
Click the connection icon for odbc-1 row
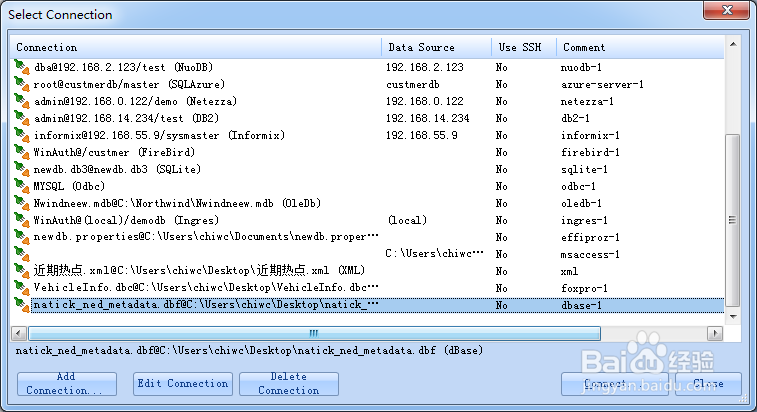click(x=22, y=185)
